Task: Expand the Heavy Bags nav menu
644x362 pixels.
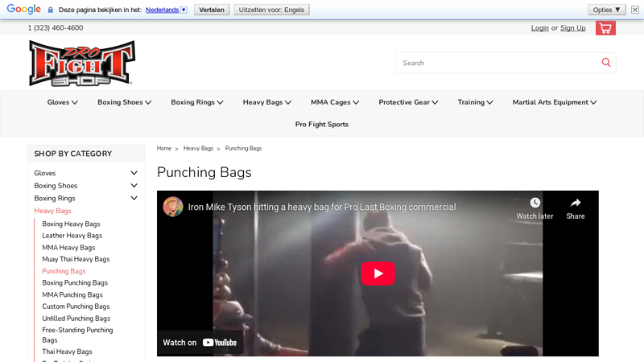Action: point(267,102)
